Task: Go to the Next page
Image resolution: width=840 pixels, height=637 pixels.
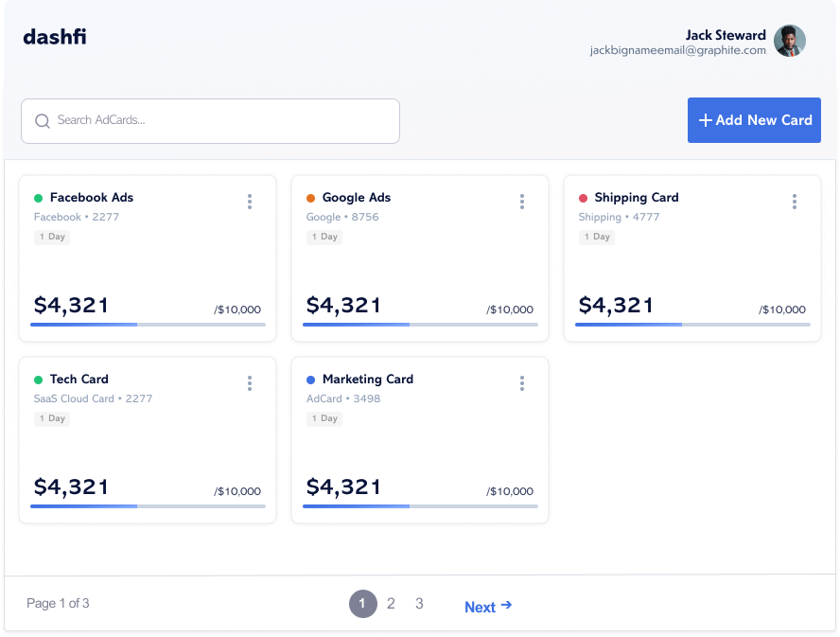Action: coord(488,607)
